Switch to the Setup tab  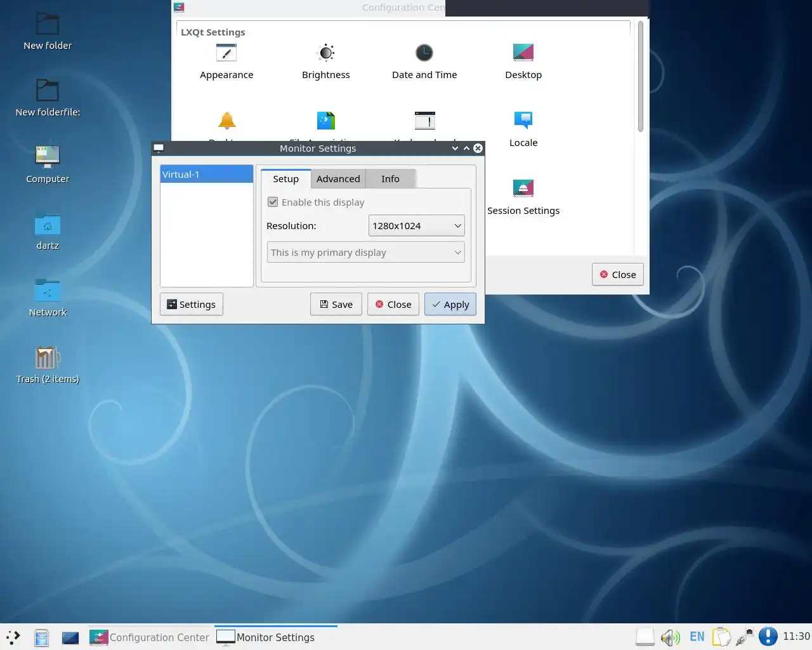click(x=285, y=179)
